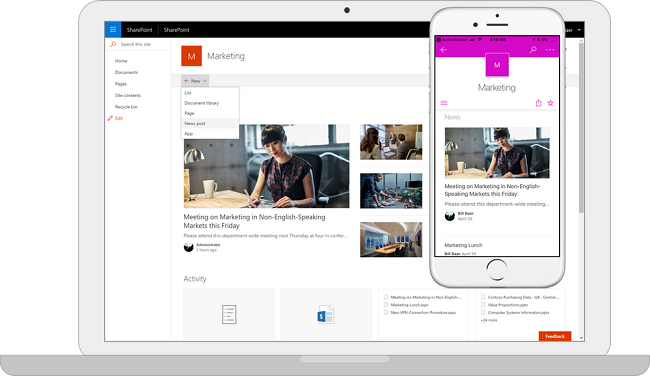Tap the back arrow on the phone
Screen dimensions: 650x376
444,50
